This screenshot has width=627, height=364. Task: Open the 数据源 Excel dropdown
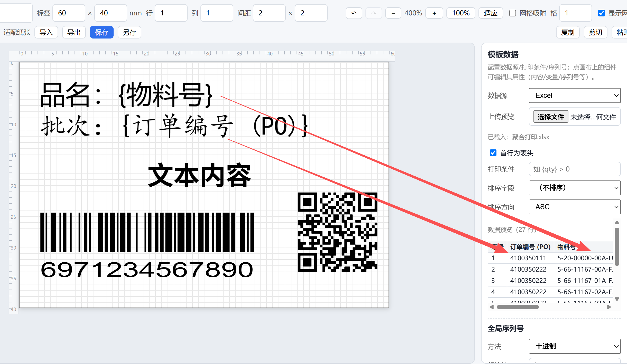tap(575, 95)
